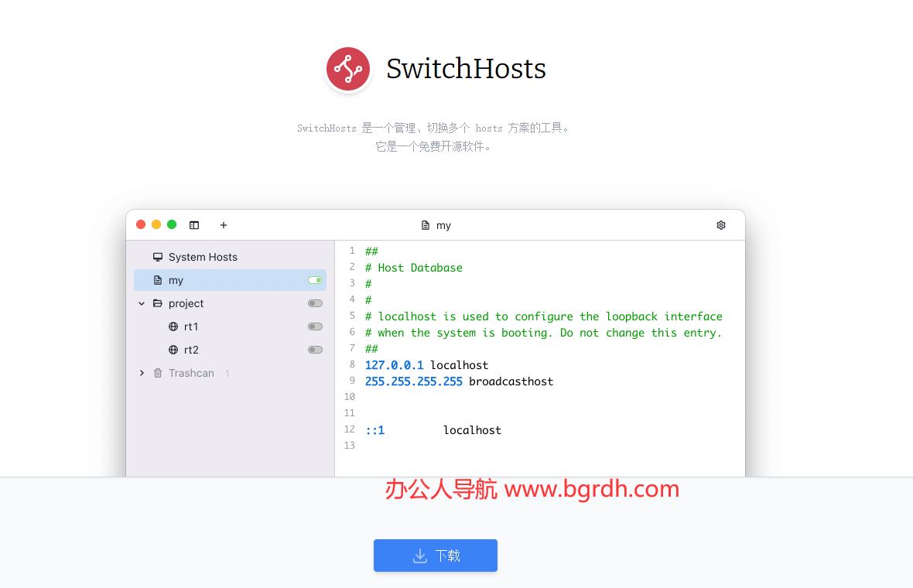913x588 pixels.
Task: Select System Hosts in the sidebar
Action: 203,256
